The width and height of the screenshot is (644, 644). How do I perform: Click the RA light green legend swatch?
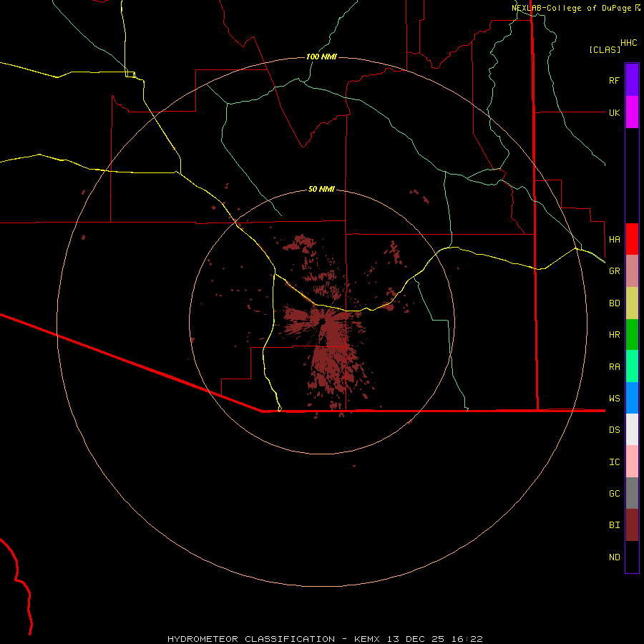coord(632,366)
